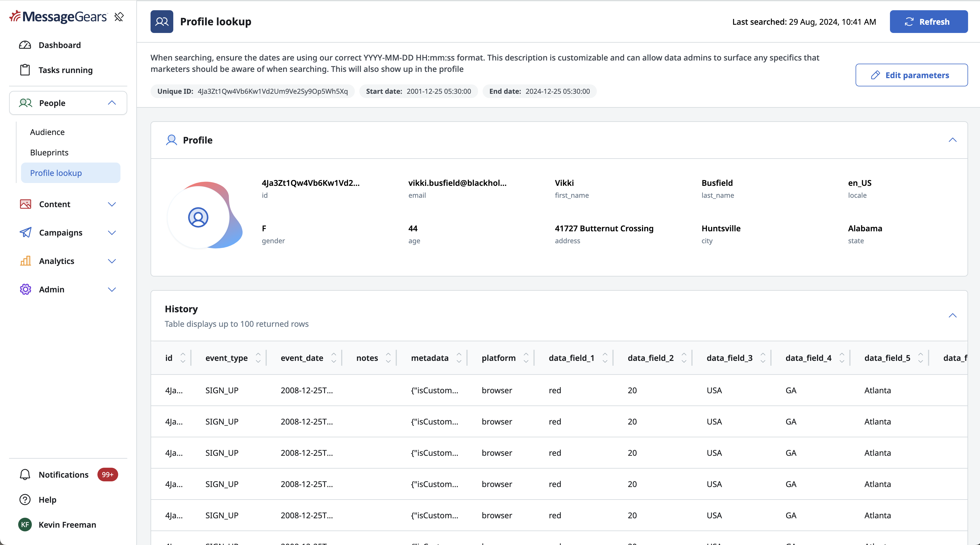Screen dimensions: 980x545
Task: Sort by data_field_3 column arrows
Action: (763, 357)
